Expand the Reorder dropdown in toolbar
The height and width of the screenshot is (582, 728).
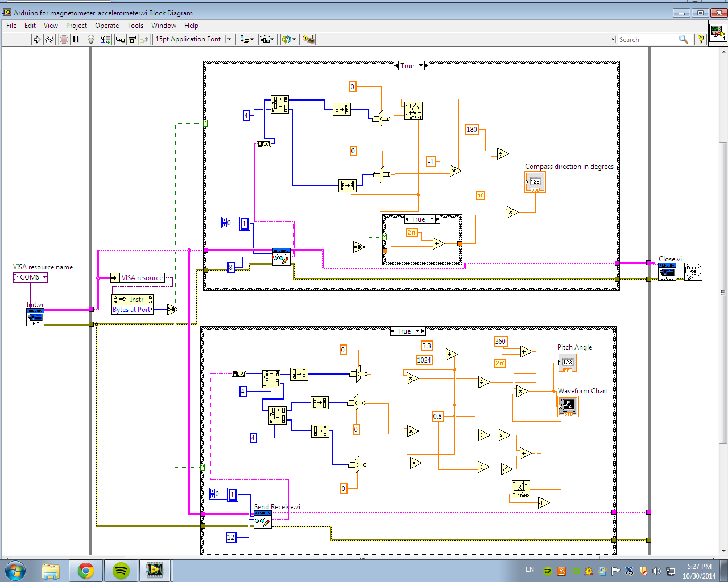pos(289,39)
